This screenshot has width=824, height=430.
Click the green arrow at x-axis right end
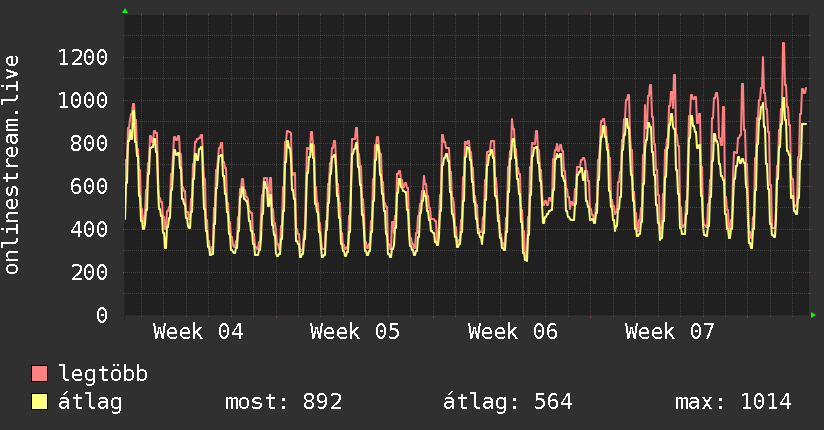click(813, 316)
